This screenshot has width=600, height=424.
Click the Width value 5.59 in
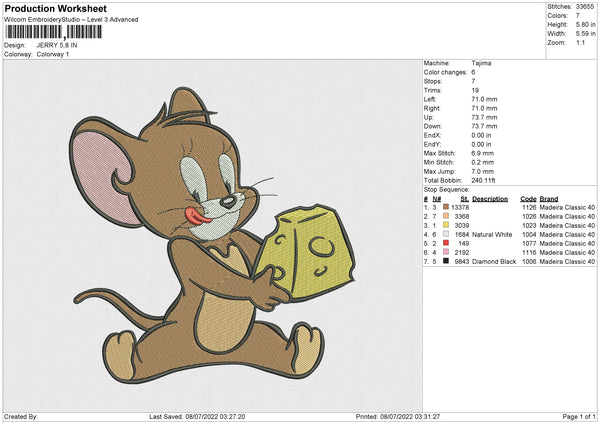(585, 34)
